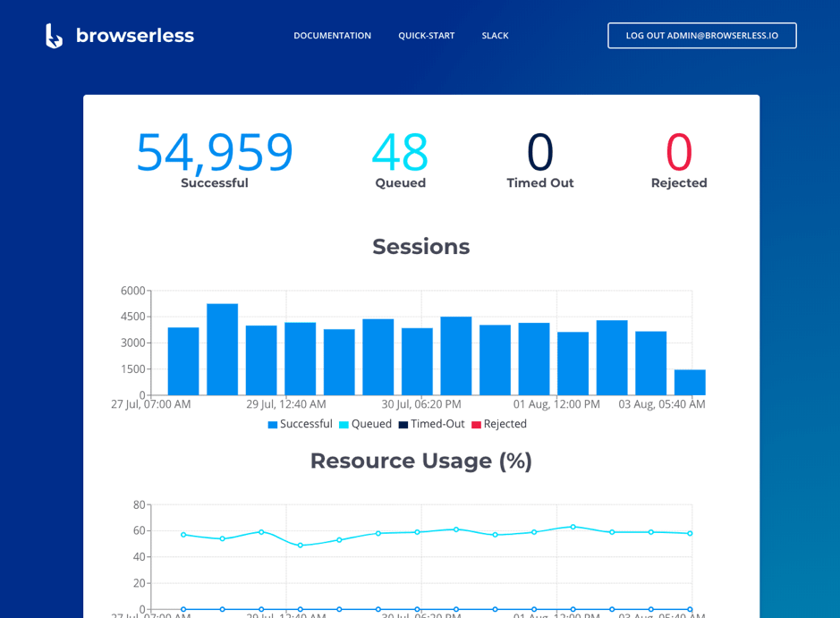Open the Documentation nav link
The width and height of the screenshot is (840, 618).
pos(332,36)
